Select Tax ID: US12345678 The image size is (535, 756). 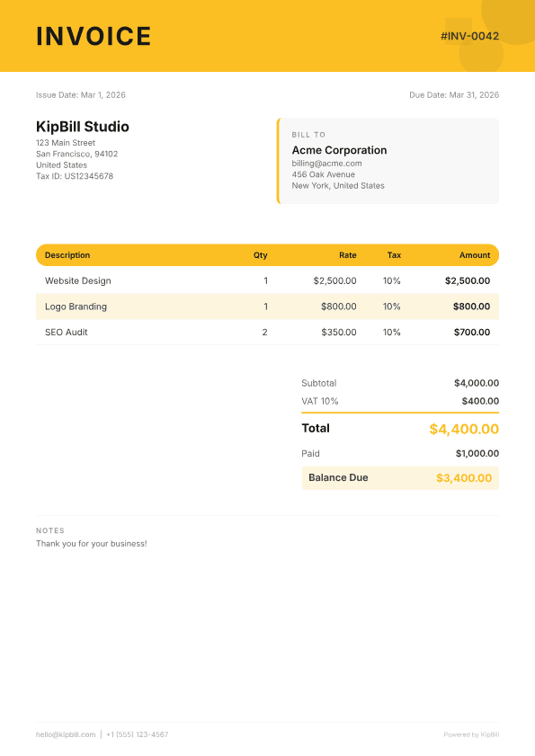(75, 176)
